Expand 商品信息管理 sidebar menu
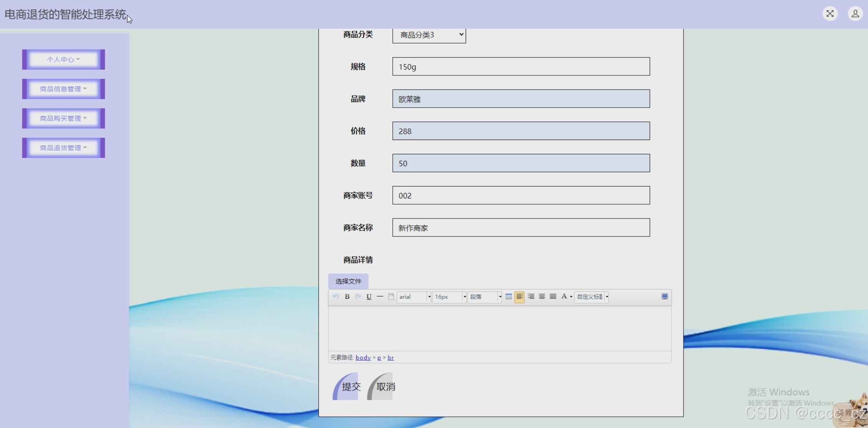This screenshot has width=868, height=428. (63, 89)
